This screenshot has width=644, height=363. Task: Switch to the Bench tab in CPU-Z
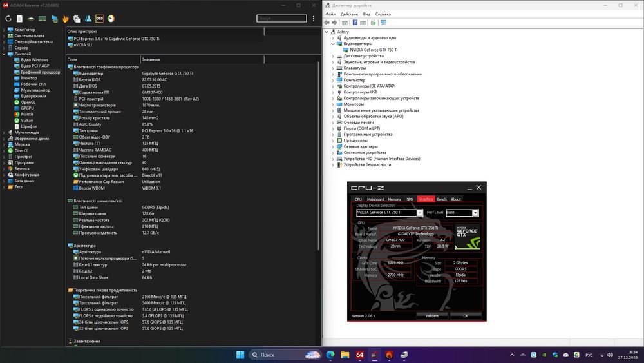click(442, 199)
